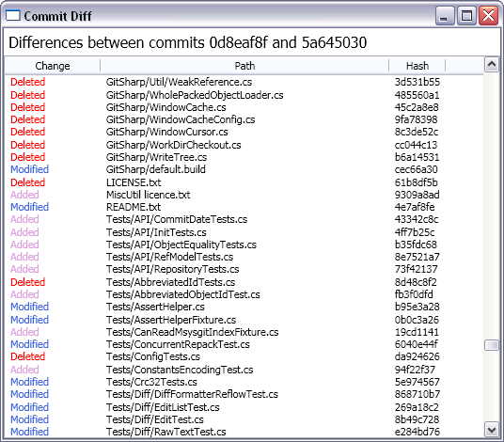Select Tests/AbbreviatedIdTests.cs entry
Viewport: 504px width, 442px height.
pos(244,282)
